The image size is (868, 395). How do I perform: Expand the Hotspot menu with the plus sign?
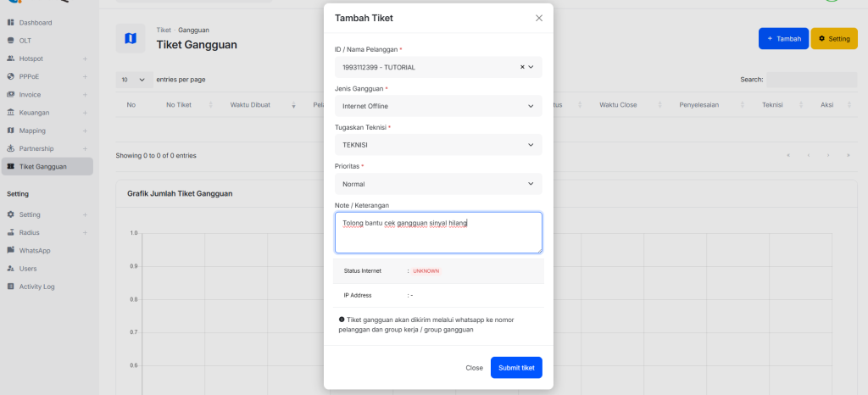(86, 58)
